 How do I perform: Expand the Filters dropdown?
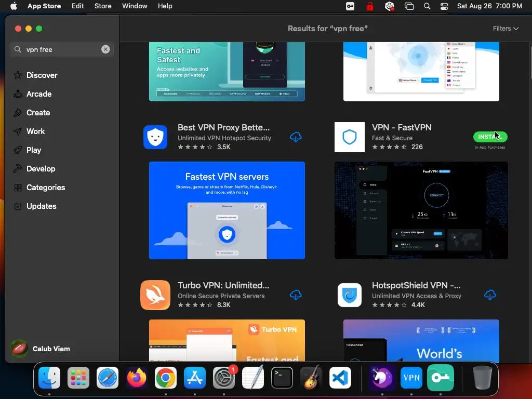pyautogui.click(x=506, y=29)
